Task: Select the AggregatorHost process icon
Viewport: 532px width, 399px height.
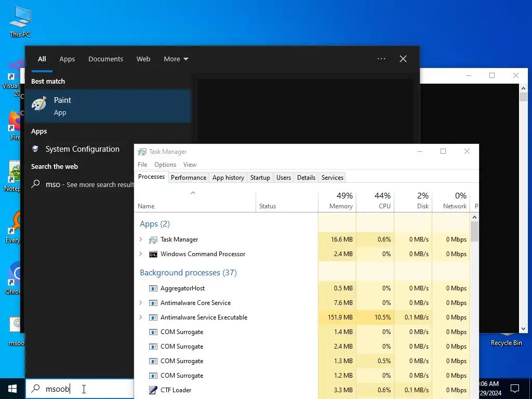Action: click(x=153, y=288)
